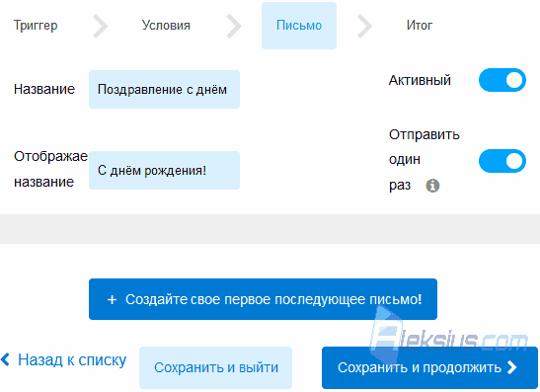
Task: Select the Письмо step tab
Action: [299, 26]
